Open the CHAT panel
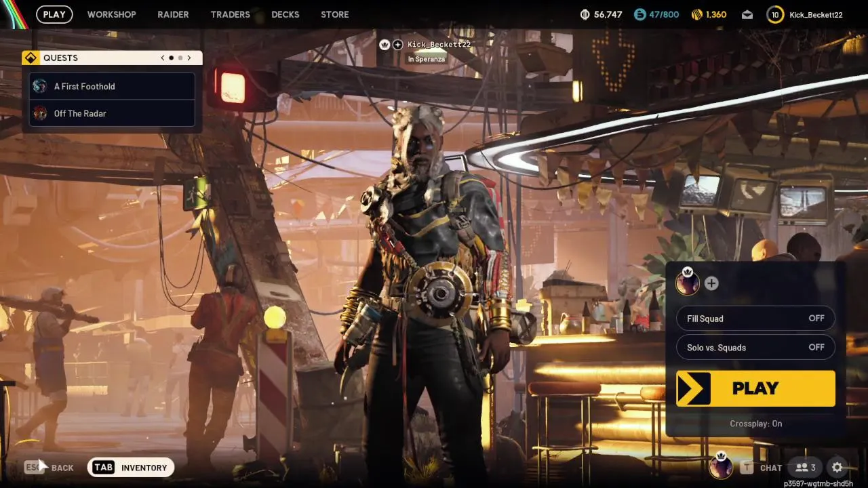 click(x=771, y=468)
